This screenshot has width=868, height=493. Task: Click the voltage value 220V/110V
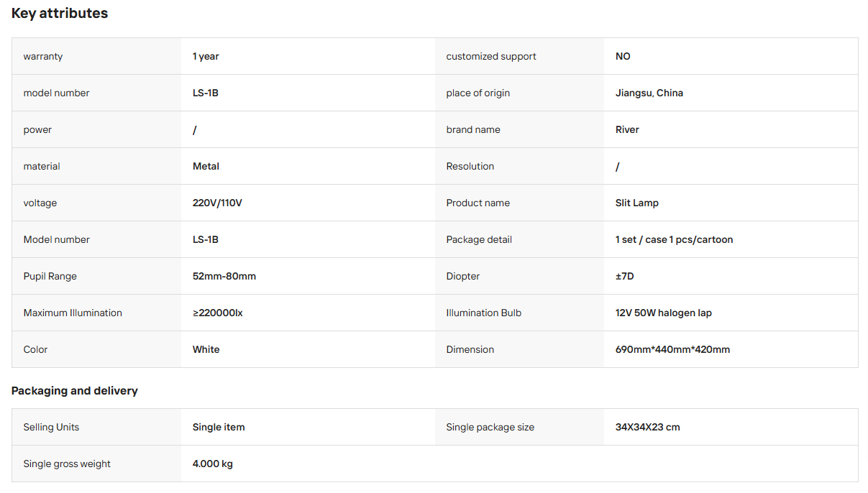217,203
